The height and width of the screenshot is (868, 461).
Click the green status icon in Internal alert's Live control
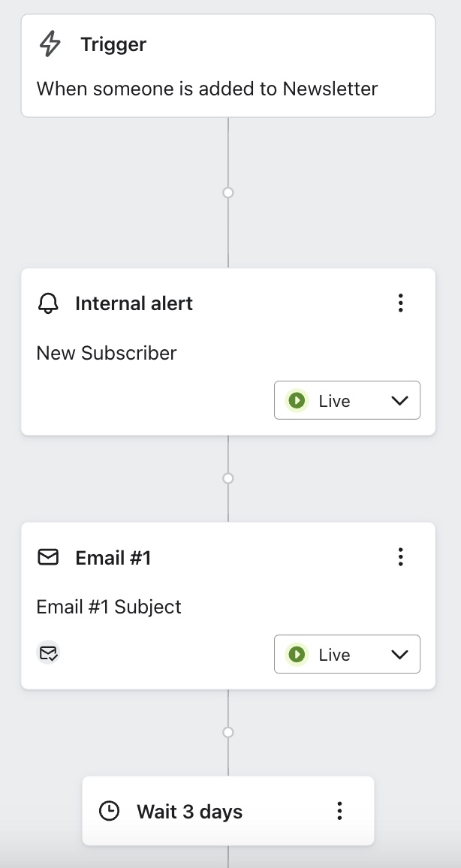coord(297,400)
